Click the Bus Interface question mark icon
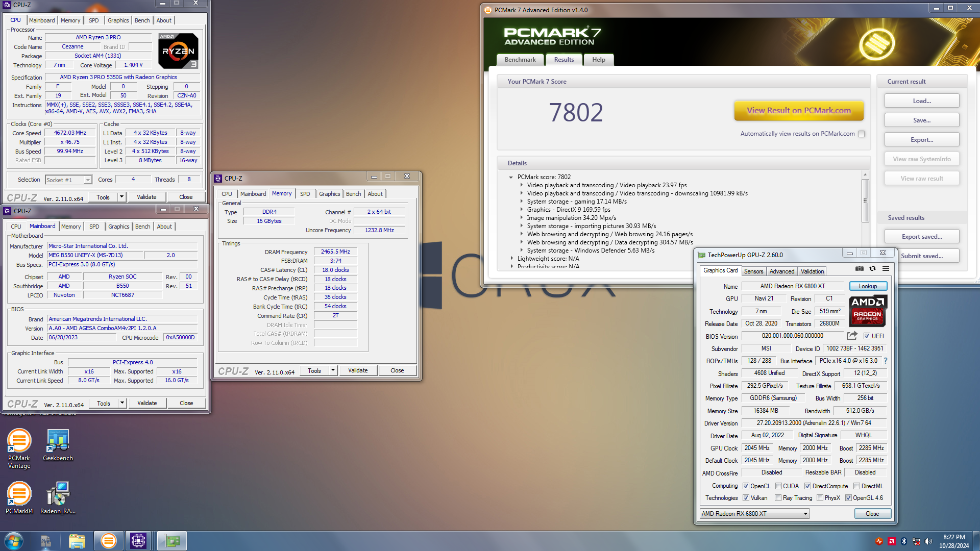 click(x=886, y=361)
